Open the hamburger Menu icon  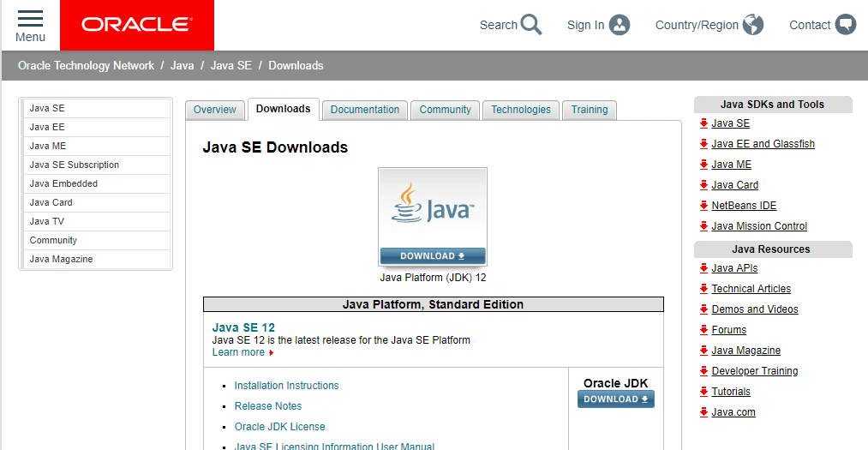(x=30, y=19)
